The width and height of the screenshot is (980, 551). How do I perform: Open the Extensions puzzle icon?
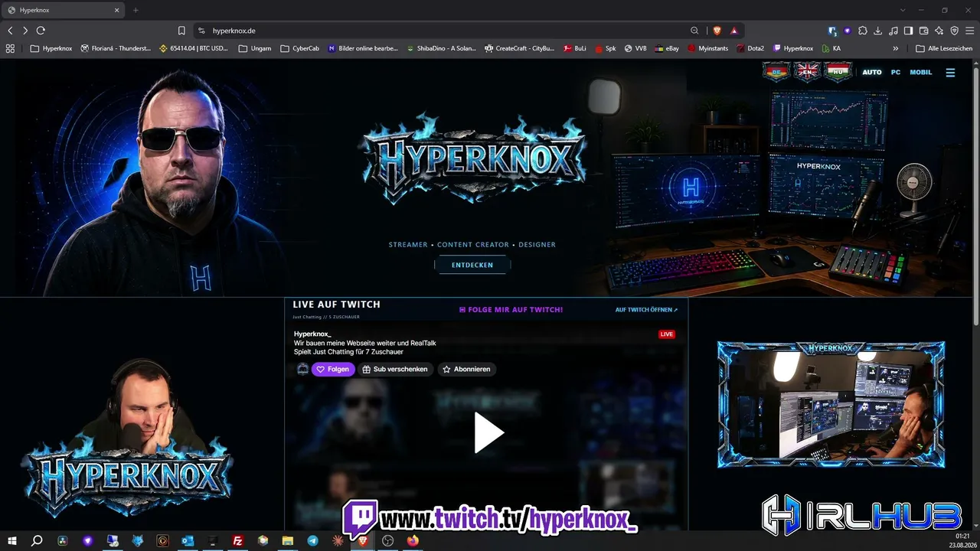[863, 31]
